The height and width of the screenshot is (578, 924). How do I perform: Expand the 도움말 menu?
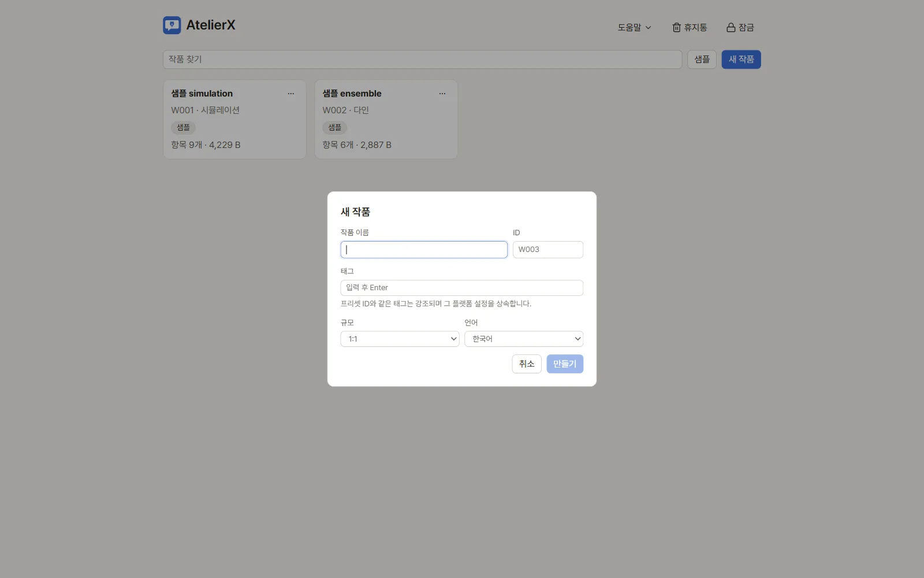click(x=634, y=27)
